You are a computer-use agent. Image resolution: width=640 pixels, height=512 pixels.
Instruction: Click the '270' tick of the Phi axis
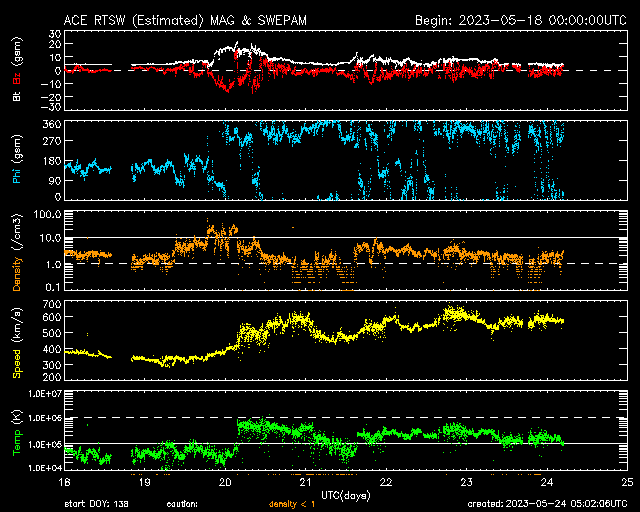(52, 141)
